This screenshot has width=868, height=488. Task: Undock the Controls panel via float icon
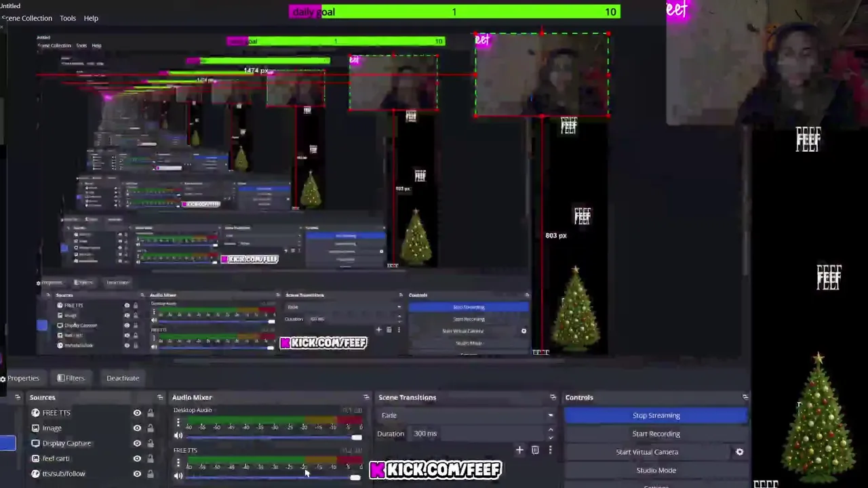point(745,397)
